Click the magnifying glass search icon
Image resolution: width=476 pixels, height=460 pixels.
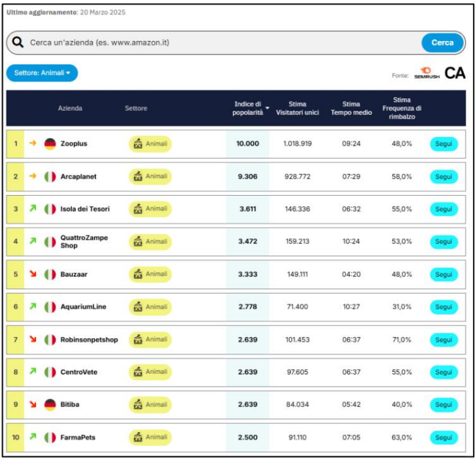pos(18,42)
